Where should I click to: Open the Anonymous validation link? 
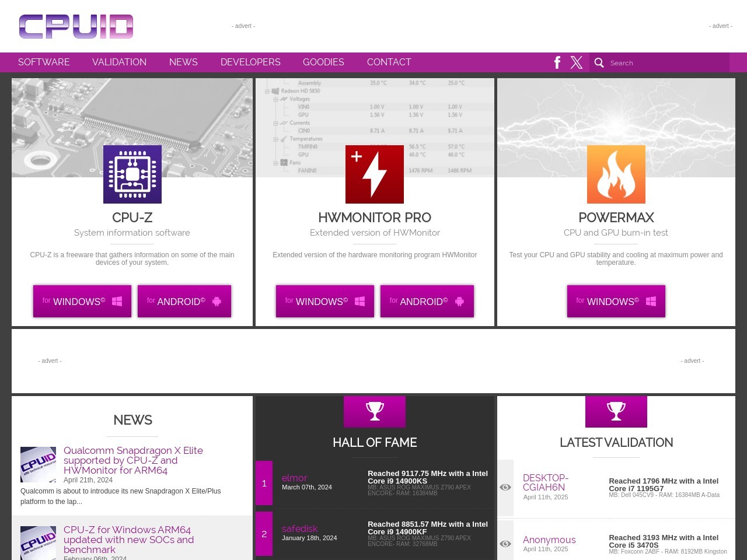(549, 540)
